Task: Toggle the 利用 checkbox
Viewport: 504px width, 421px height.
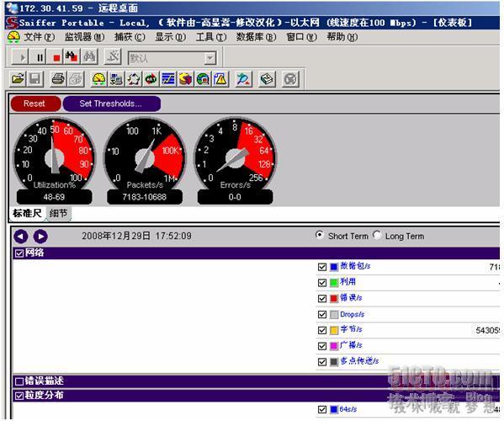Action: click(x=322, y=282)
